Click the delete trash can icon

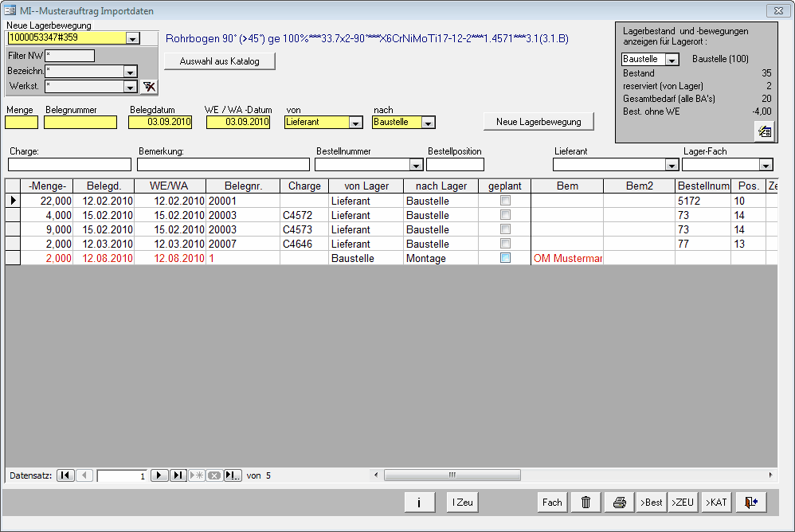(585, 502)
